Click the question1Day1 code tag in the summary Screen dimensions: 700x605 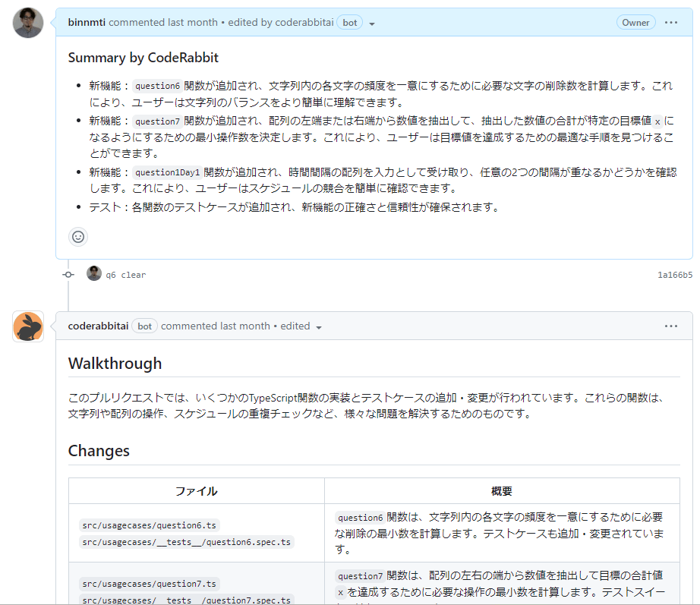coord(168,172)
